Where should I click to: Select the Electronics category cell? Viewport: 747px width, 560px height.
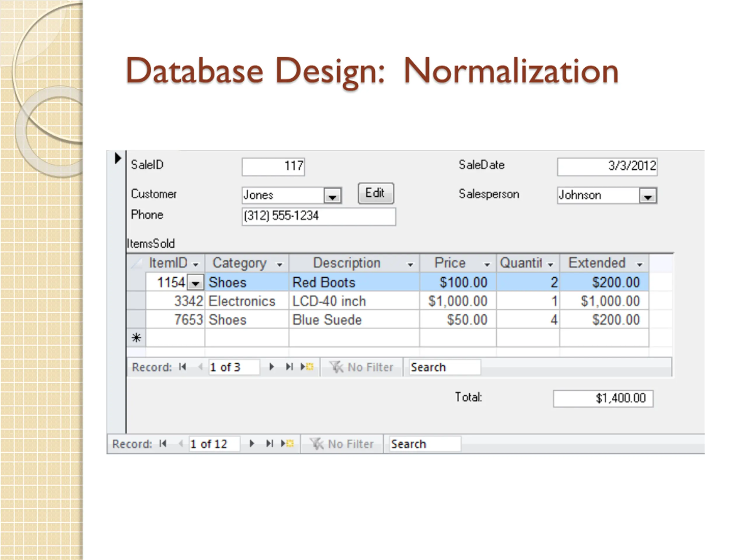247,301
